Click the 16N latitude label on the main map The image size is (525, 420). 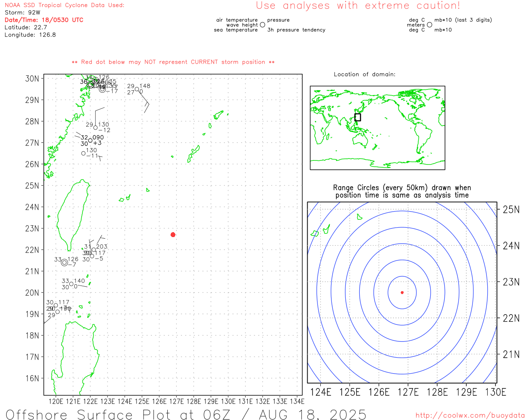pos(32,378)
